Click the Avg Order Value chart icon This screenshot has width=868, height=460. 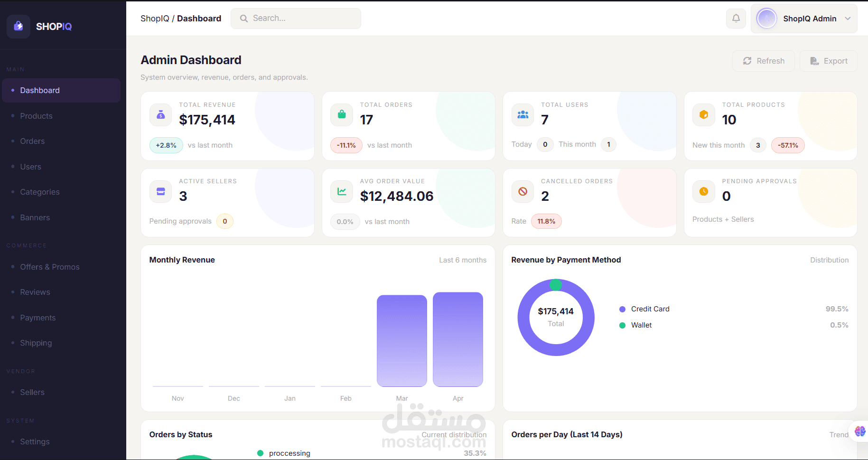[342, 191]
